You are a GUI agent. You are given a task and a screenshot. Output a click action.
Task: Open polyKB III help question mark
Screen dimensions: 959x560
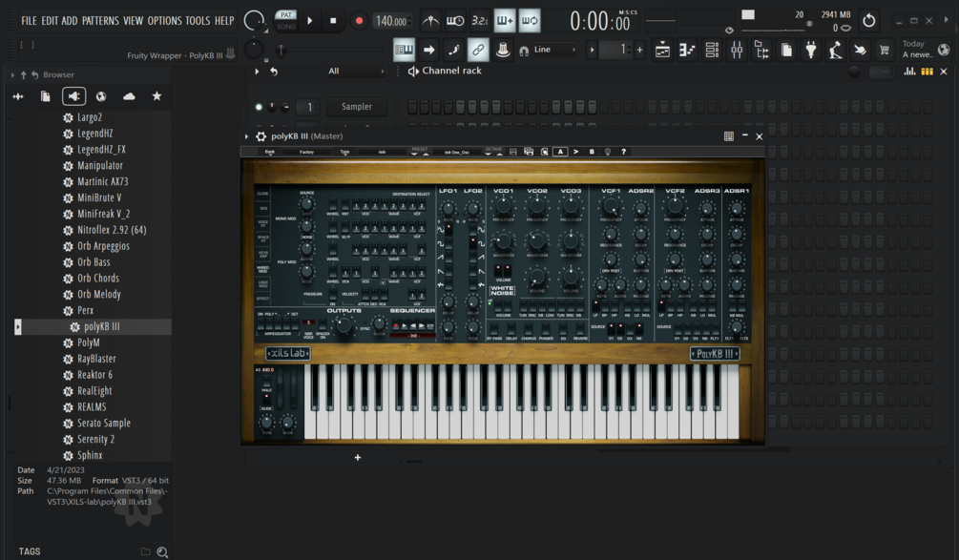tap(624, 152)
